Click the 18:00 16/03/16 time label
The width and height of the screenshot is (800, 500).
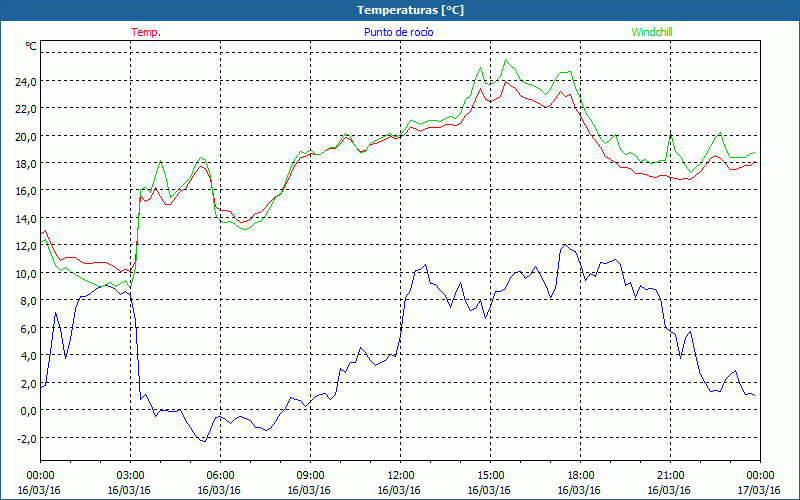[x=580, y=483]
